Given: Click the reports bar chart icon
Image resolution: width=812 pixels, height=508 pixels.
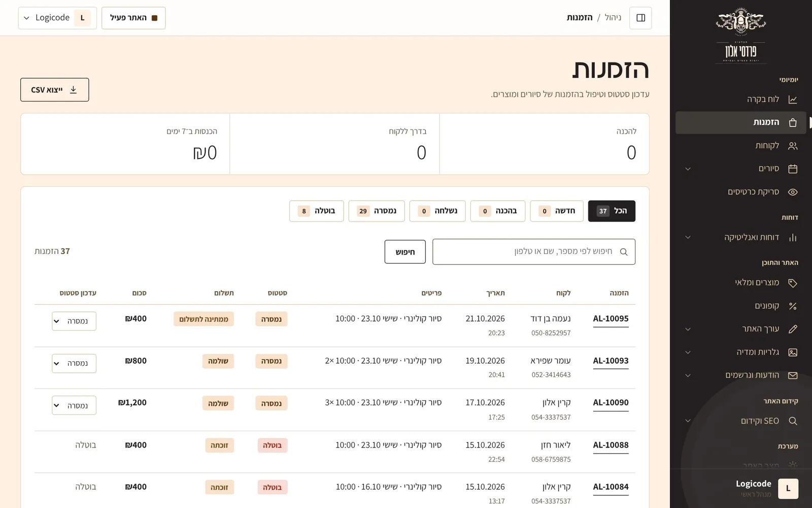Looking at the screenshot, I should tap(793, 237).
